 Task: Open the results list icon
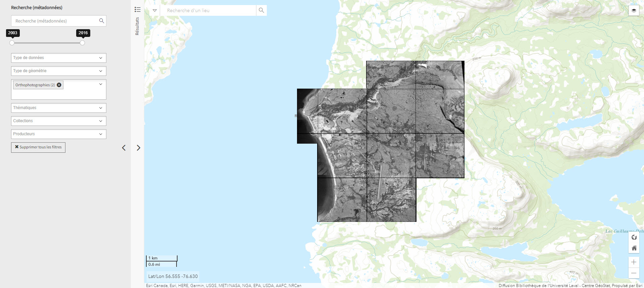[x=138, y=9]
